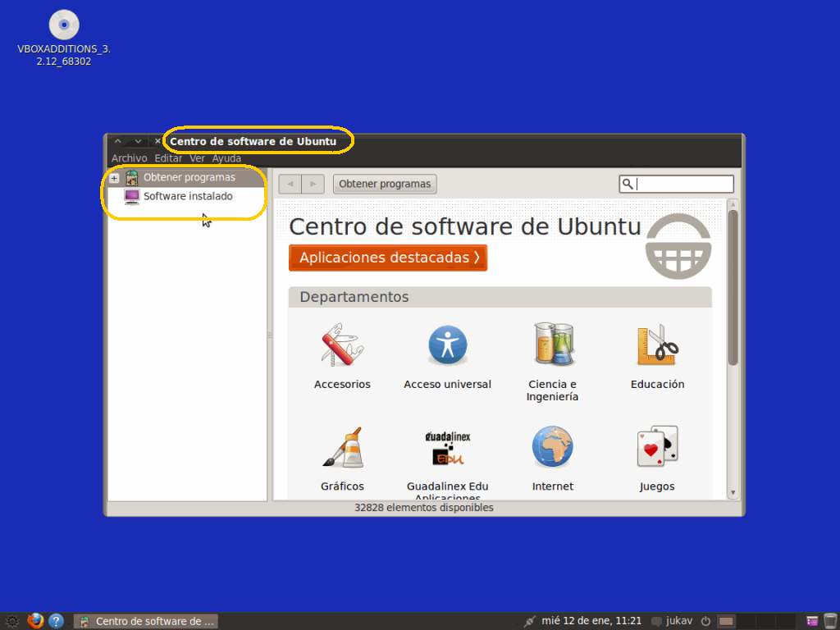This screenshot has height=630, width=840.
Task: Open the Internet department globe icon
Action: pos(553,448)
